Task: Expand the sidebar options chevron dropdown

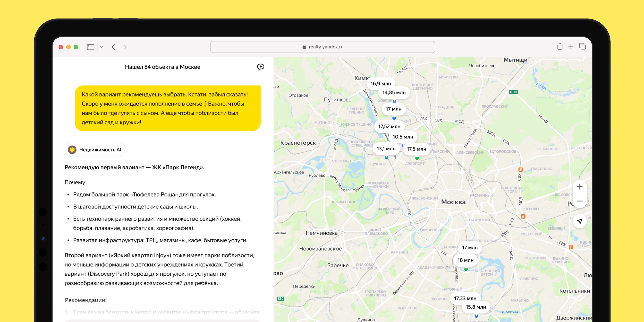Action: pyautogui.click(x=101, y=47)
